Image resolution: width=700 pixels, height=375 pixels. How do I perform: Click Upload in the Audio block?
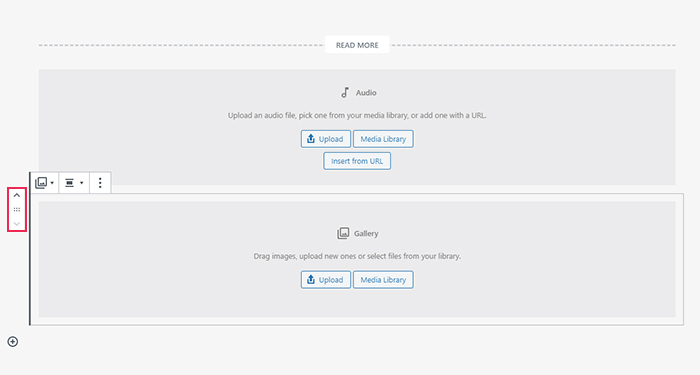tap(325, 139)
